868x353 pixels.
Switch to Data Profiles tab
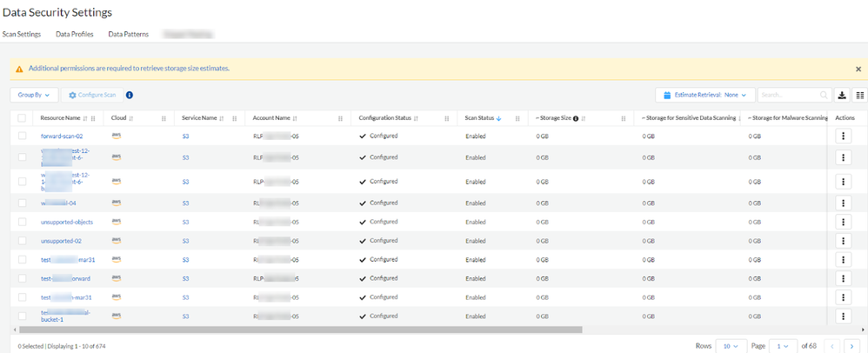click(75, 34)
